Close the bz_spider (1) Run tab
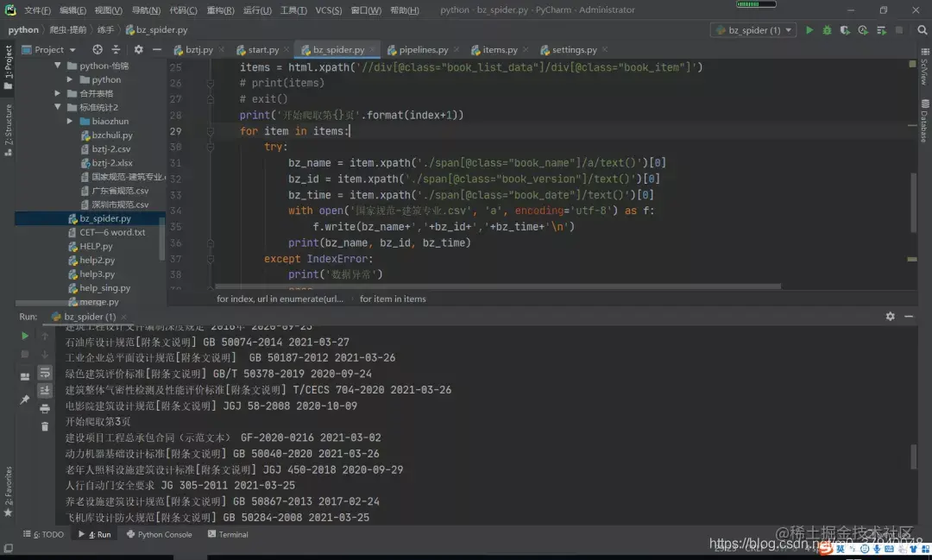Viewport: 932px width, 560px height. point(123,317)
